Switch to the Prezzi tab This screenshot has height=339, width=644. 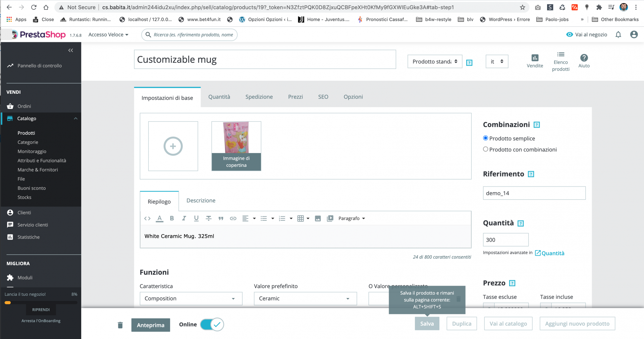(296, 97)
